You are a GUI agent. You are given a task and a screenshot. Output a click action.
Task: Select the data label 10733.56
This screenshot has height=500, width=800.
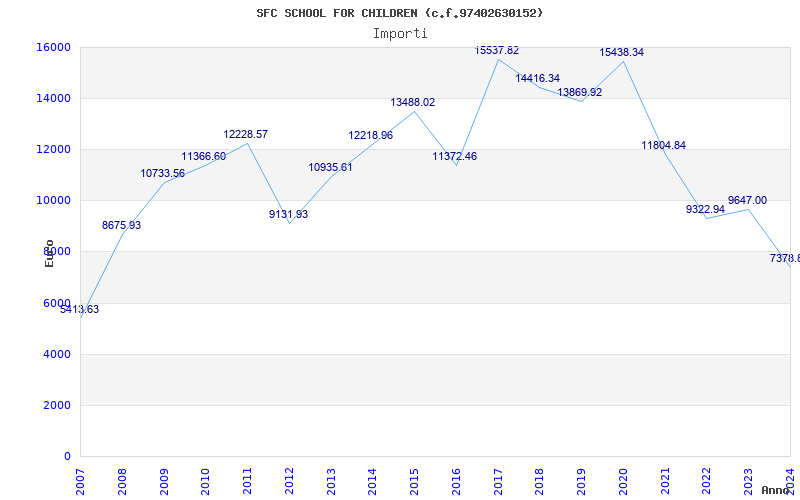coord(163,173)
